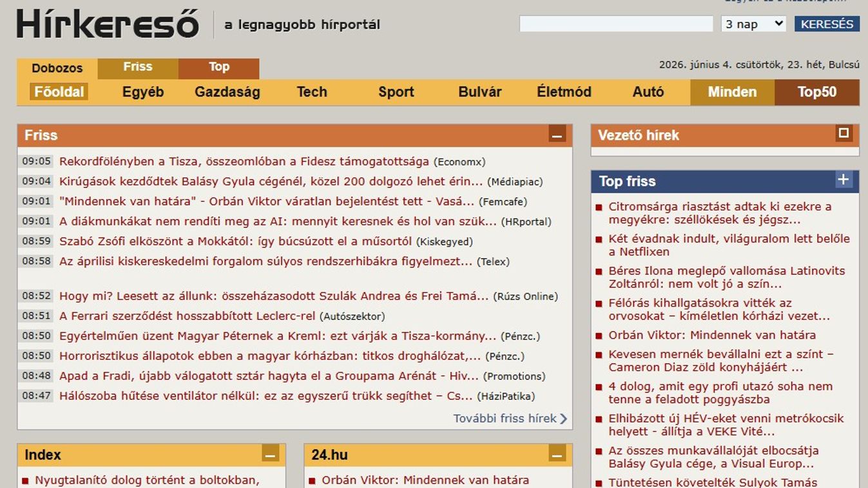Open Az áprilisi kiskereskedelmi forgalom headline

266,261
